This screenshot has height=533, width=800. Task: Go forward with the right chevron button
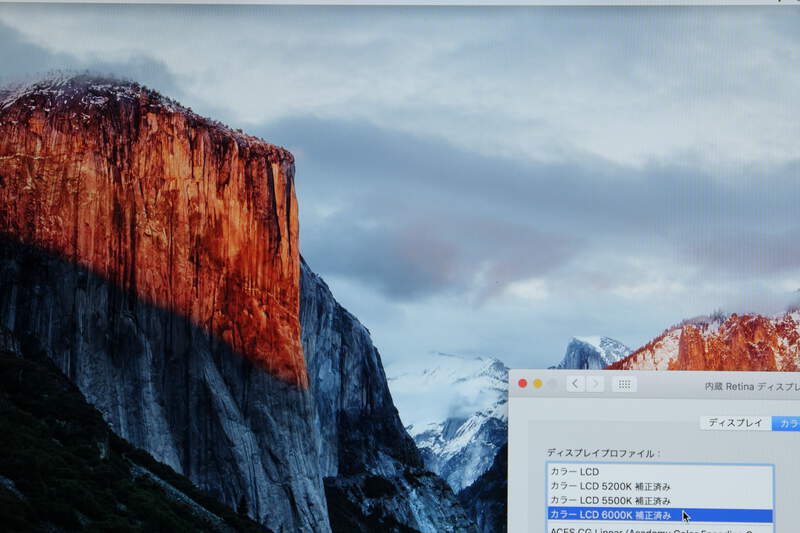click(595, 384)
